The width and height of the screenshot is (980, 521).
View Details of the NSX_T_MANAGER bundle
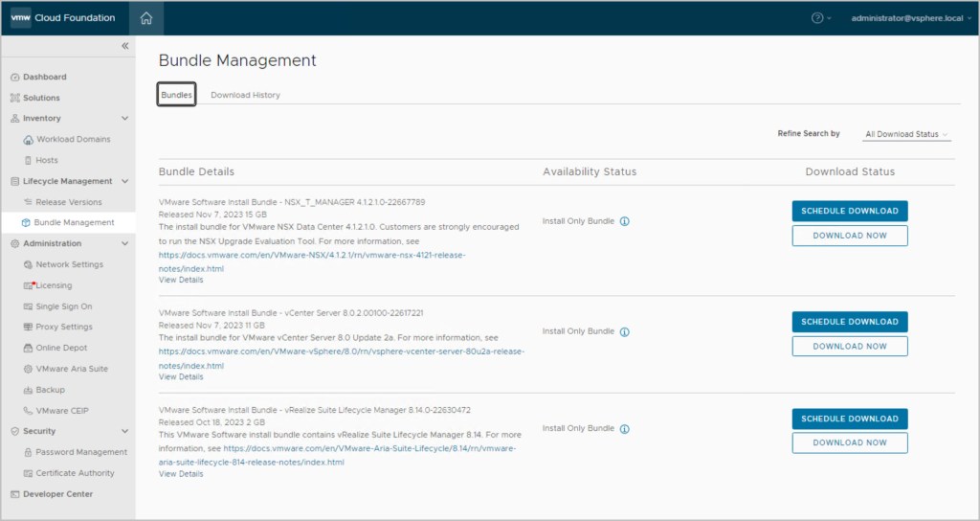pyautogui.click(x=180, y=280)
